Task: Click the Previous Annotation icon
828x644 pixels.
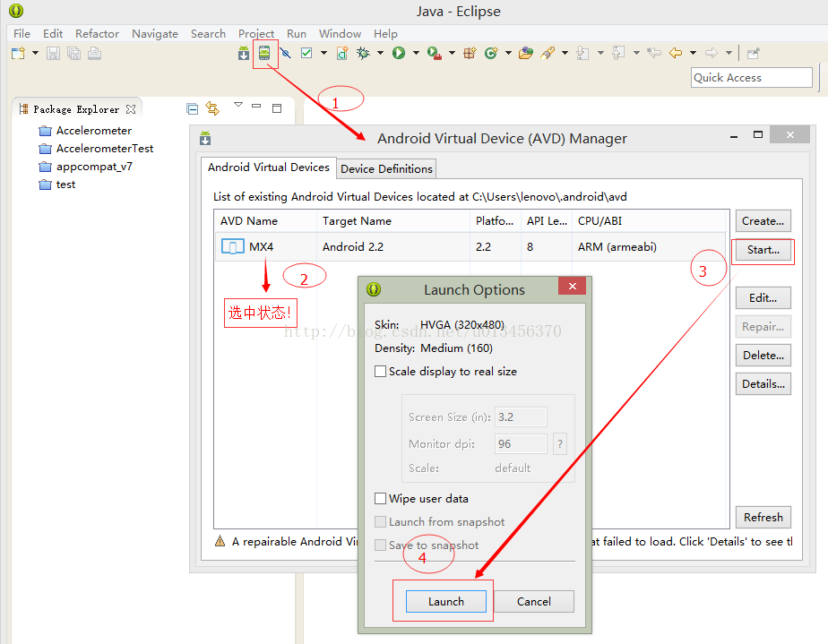Action: 618,53
